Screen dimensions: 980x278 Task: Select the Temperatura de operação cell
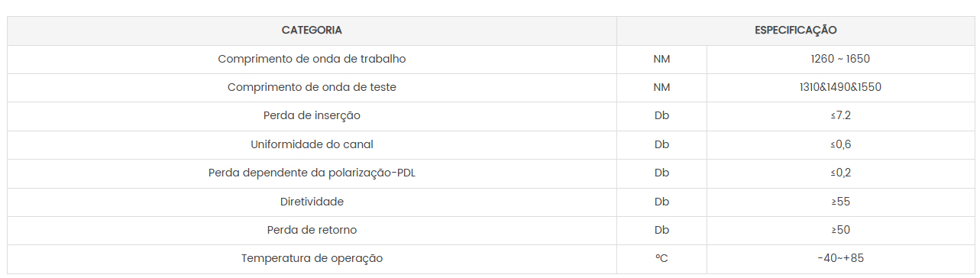tap(312, 259)
